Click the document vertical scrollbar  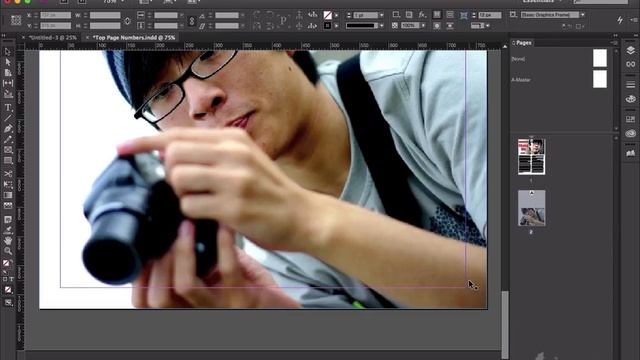[x=505, y=325]
